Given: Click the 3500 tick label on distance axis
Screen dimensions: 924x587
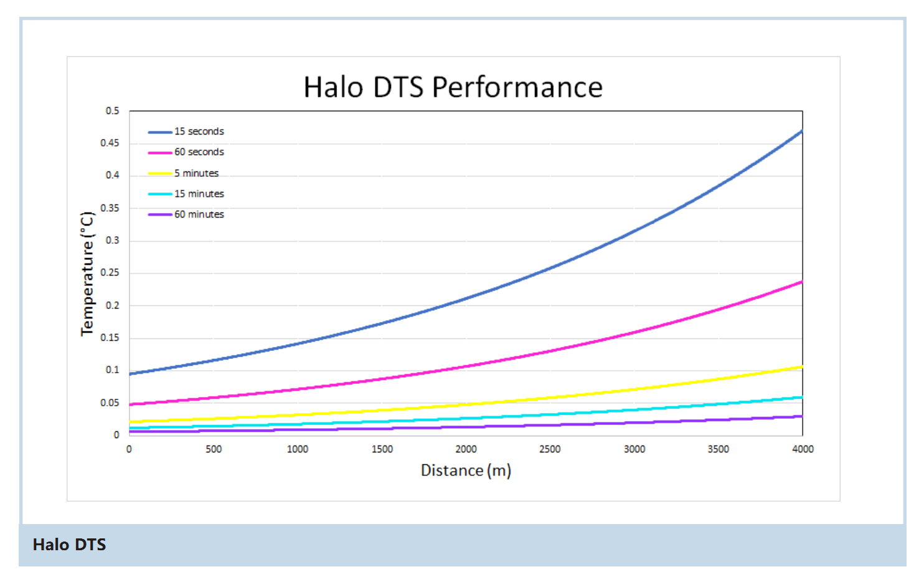Looking at the screenshot, I should (x=719, y=449).
